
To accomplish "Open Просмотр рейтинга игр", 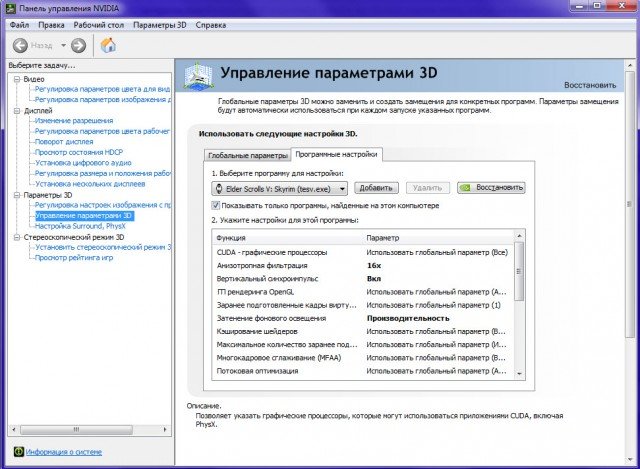I will click(74, 258).
